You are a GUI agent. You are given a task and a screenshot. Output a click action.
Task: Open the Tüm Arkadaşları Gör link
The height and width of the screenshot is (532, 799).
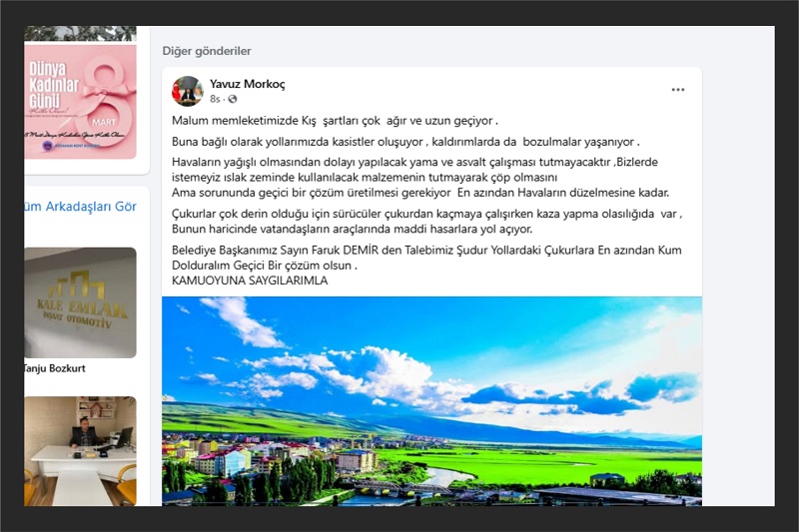click(x=80, y=207)
